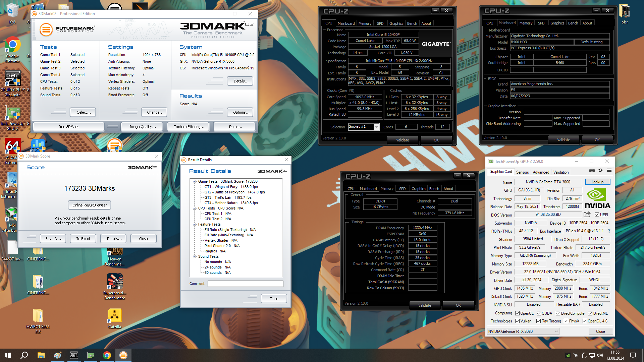This screenshot has height=362, width=644.
Task: Click Change button under Settings
Action: pyautogui.click(x=155, y=112)
